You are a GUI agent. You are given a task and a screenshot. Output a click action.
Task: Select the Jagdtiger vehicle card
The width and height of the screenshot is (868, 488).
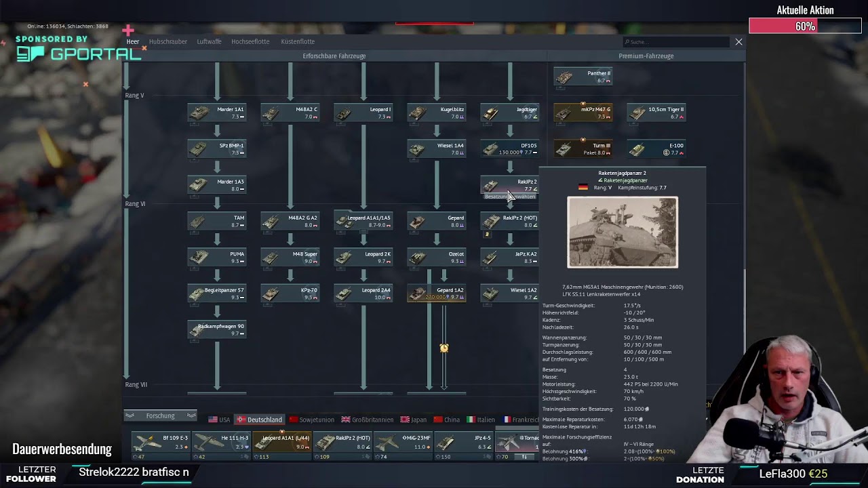pos(510,113)
